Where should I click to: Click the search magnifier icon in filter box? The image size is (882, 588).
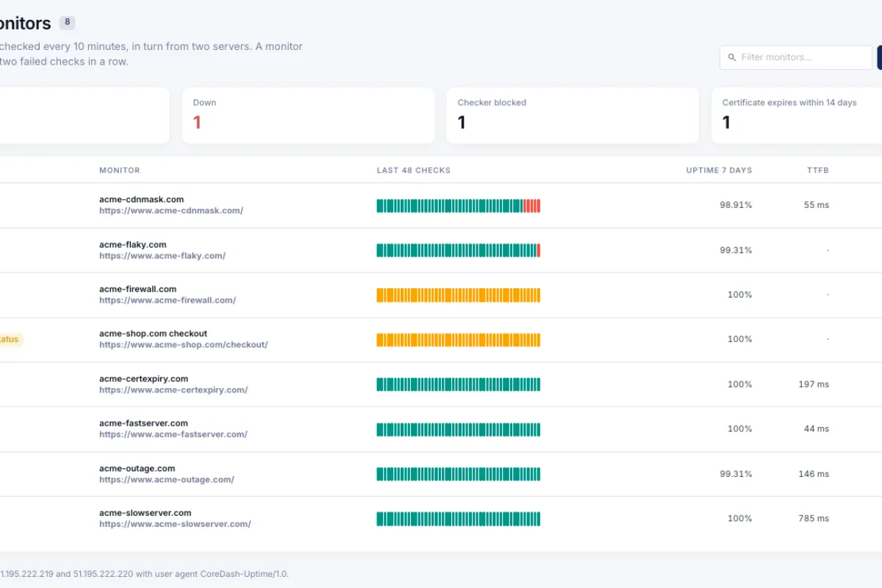(731, 57)
